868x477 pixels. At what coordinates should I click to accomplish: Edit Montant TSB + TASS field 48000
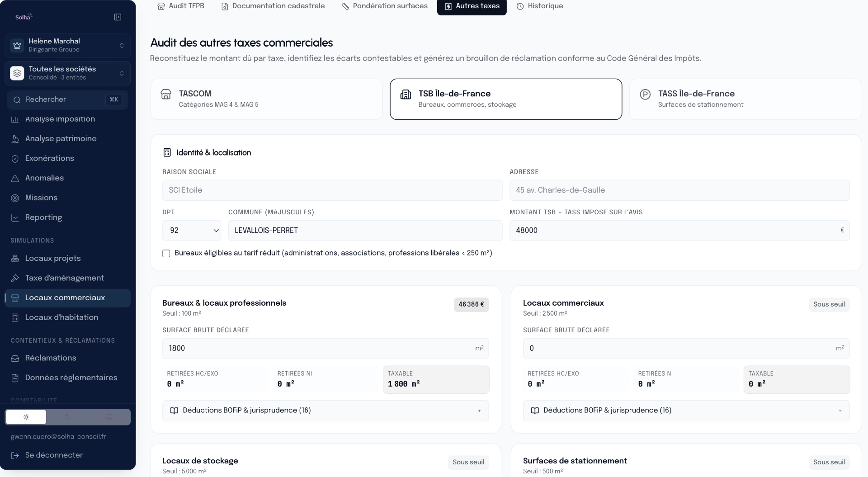click(x=679, y=231)
